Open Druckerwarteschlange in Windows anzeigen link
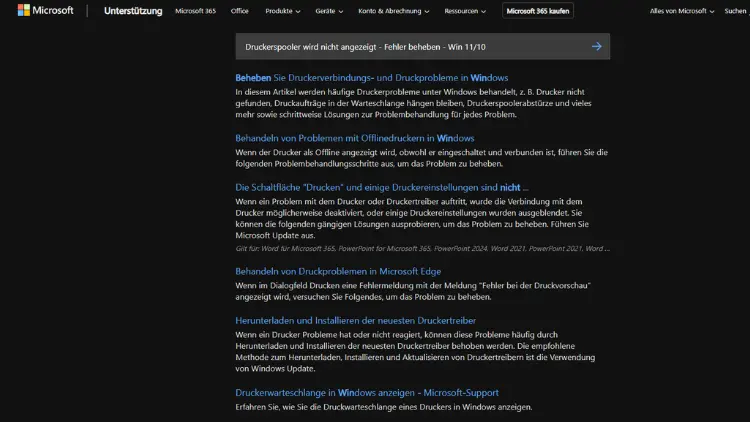 367,392
